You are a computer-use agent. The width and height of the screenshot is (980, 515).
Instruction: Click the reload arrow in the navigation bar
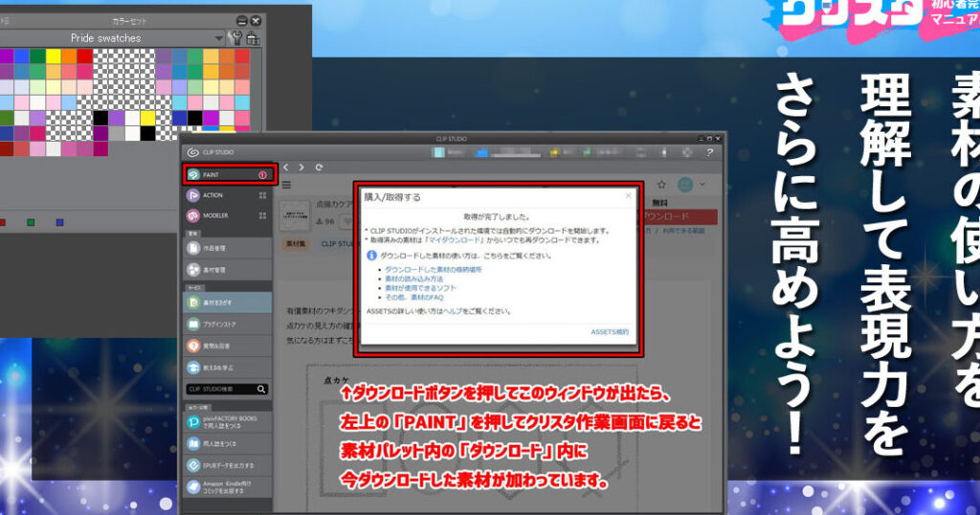(x=319, y=168)
